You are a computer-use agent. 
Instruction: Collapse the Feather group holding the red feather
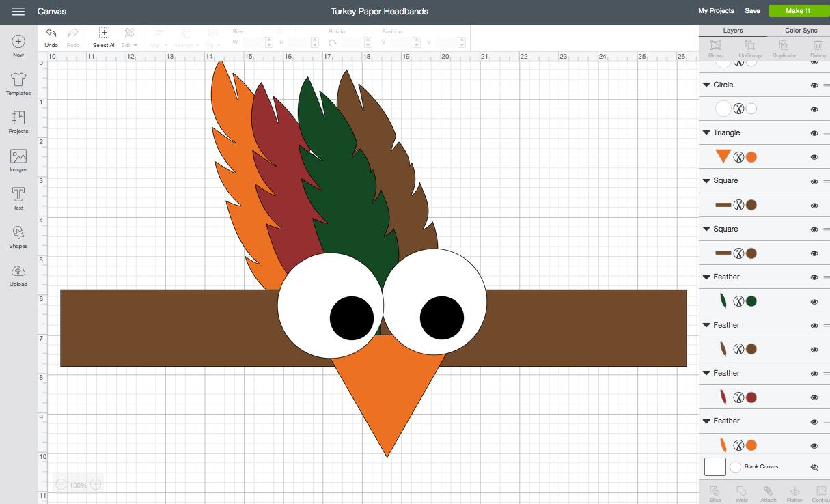coord(706,373)
